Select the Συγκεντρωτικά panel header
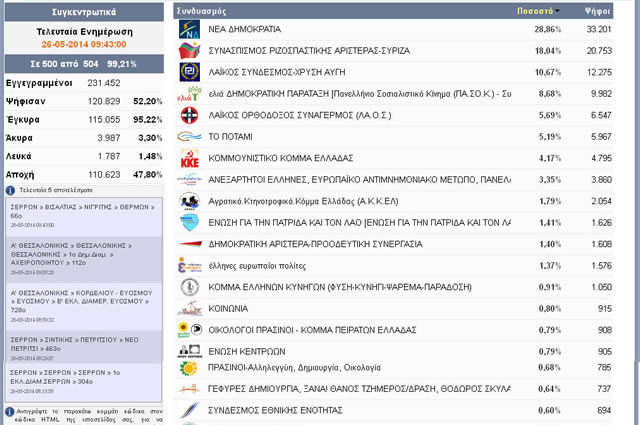This screenshot has width=640, height=425. pyautogui.click(x=82, y=11)
